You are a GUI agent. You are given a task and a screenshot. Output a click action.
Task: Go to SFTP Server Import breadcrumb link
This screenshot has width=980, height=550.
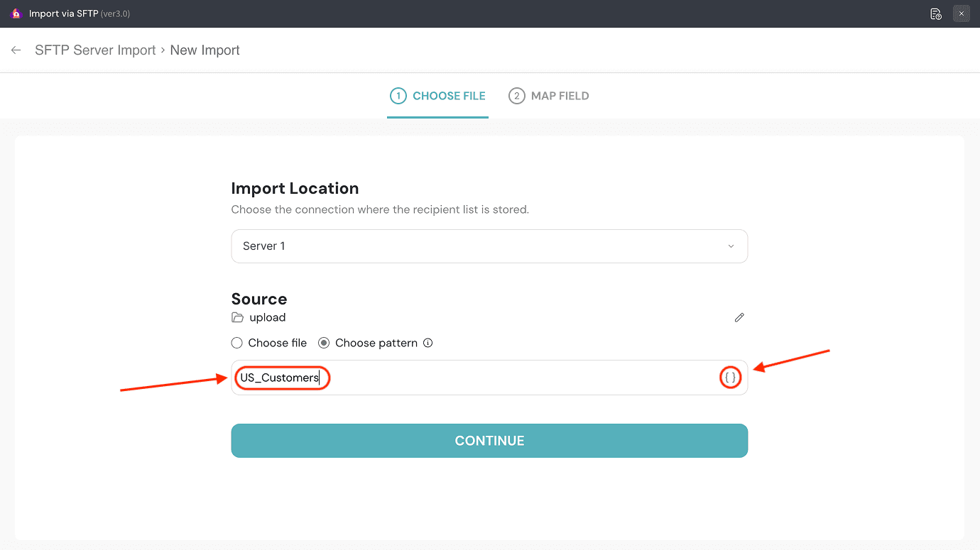pyautogui.click(x=95, y=50)
